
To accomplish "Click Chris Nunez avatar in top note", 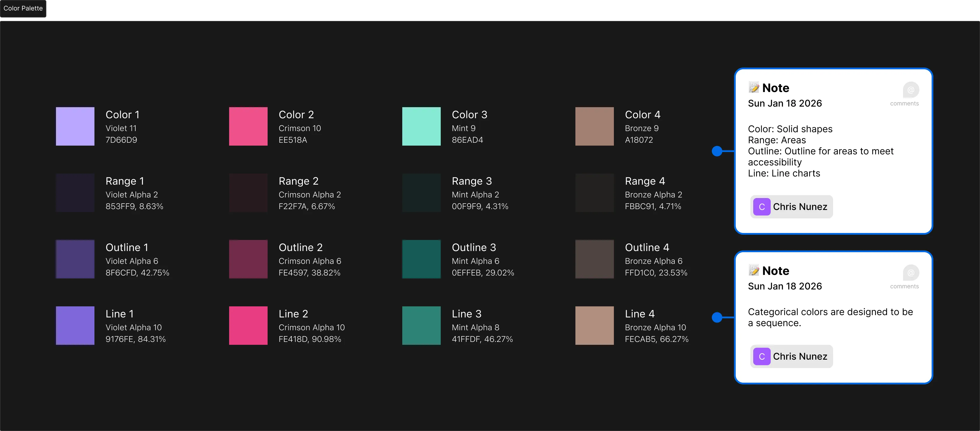I will 762,207.
